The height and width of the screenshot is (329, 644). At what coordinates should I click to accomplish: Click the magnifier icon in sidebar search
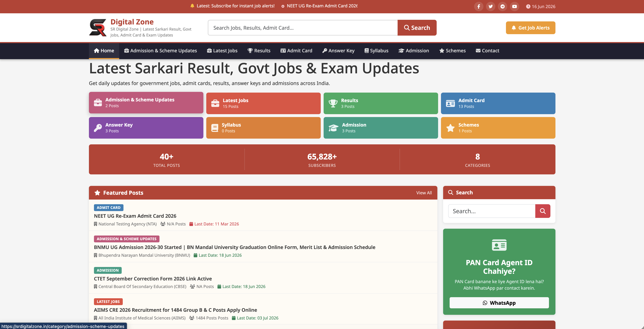pyautogui.click(x=543, y=211)
